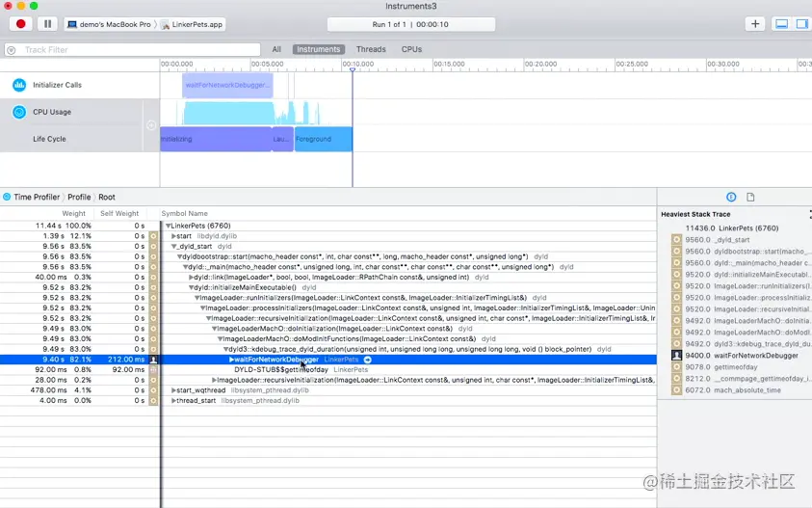Toggle the bottom detail pane view button

click(x=782, y=24)
